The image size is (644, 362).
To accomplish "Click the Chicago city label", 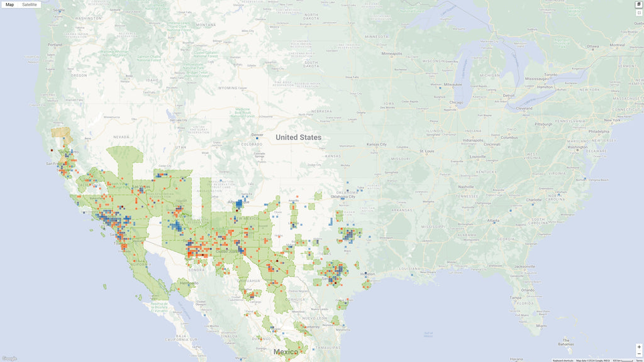I will tap(456, 102).
